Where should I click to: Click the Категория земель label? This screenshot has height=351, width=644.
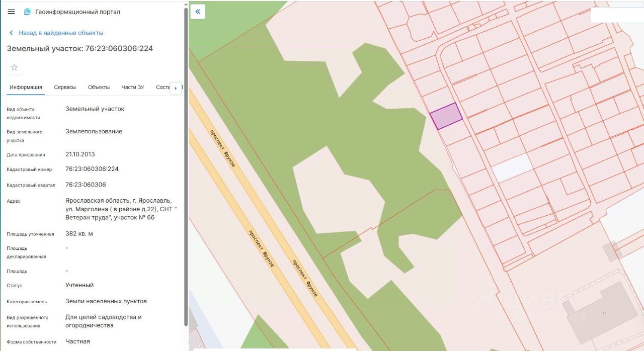tap(27, 302)
